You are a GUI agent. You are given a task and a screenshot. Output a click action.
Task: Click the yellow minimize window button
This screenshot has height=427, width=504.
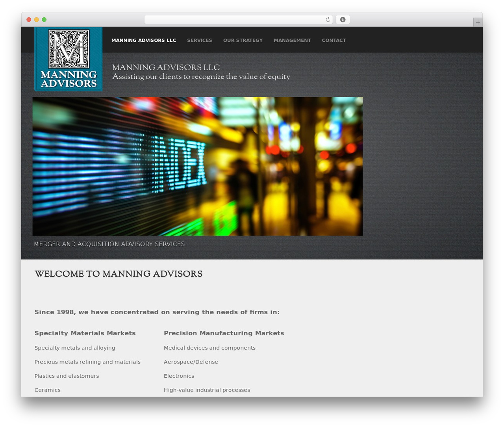coord(37,20)
